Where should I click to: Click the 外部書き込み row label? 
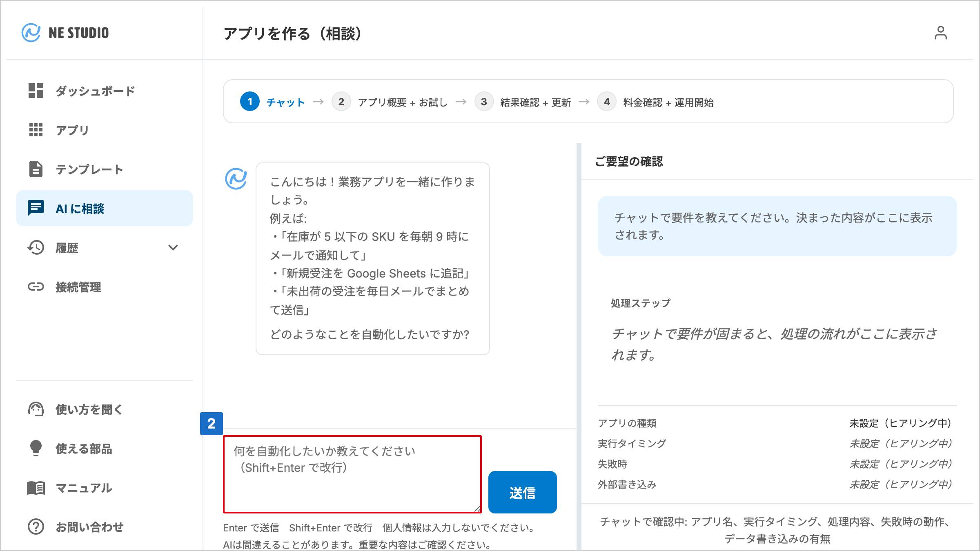[627, 484]
